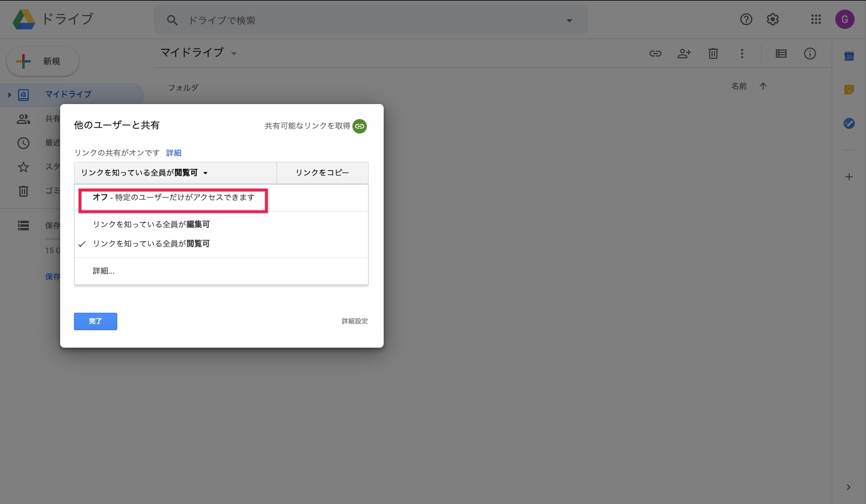Click the blue 完了 button

pyautogui.click(x=96, y=321)
